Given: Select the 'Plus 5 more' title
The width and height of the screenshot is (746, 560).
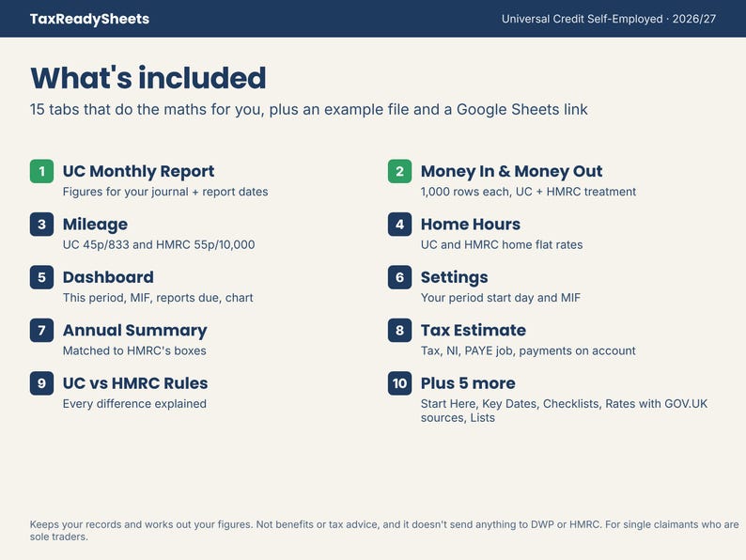Looking at the screenshot, I should (x=468, y=383).
